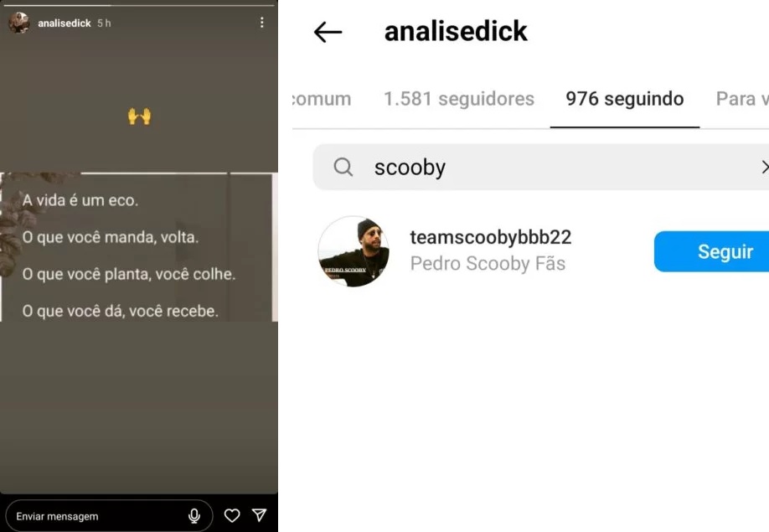Open the three-dot story options menu
The width and height of the screenshot is (769, 532).
point(262,23)
